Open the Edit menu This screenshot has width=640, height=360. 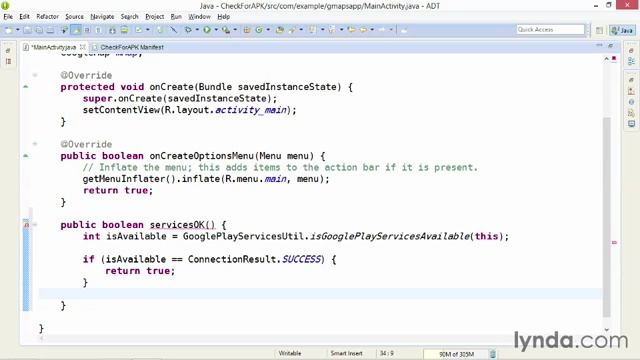pyautogui.click(x=24, y=17)
